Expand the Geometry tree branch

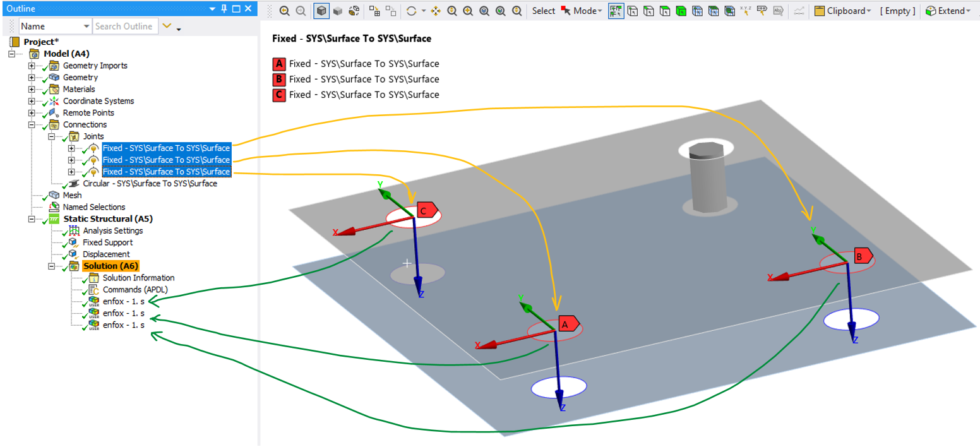tap(30, 77)
